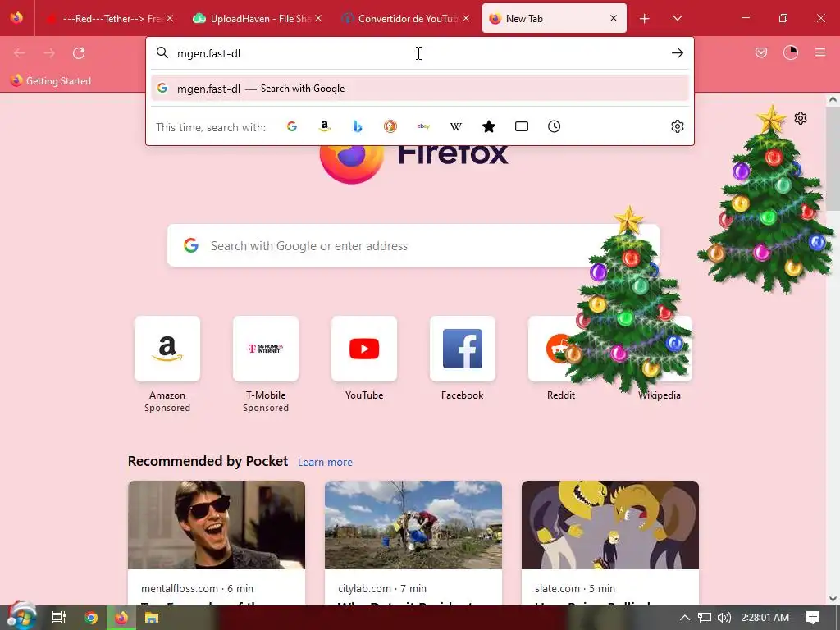This screenshot has height=630, width=840.
Task: Open the Firefox application menu
Action: [x=819, y=52]
